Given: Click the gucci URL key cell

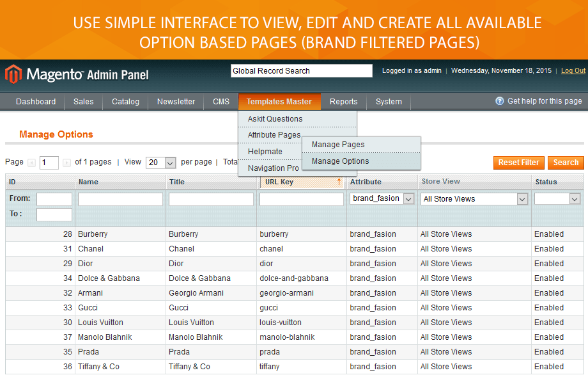Looking at the screenshot, I should [x=302, y=308].
